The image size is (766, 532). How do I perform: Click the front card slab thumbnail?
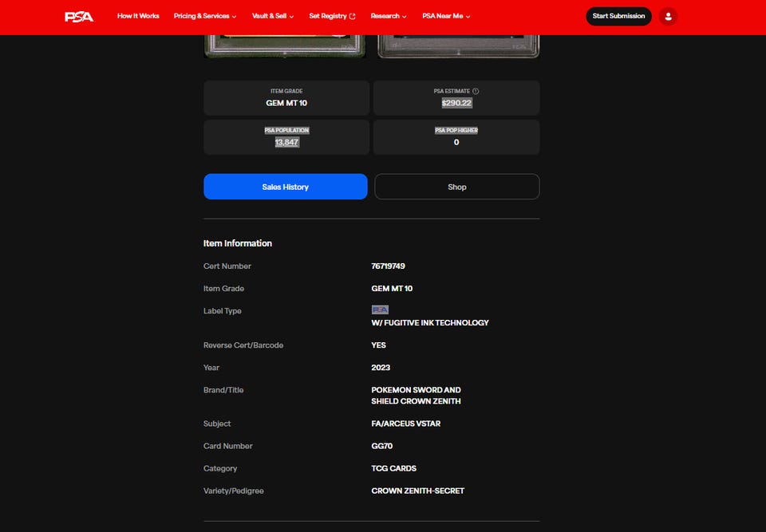click(285, 46)
